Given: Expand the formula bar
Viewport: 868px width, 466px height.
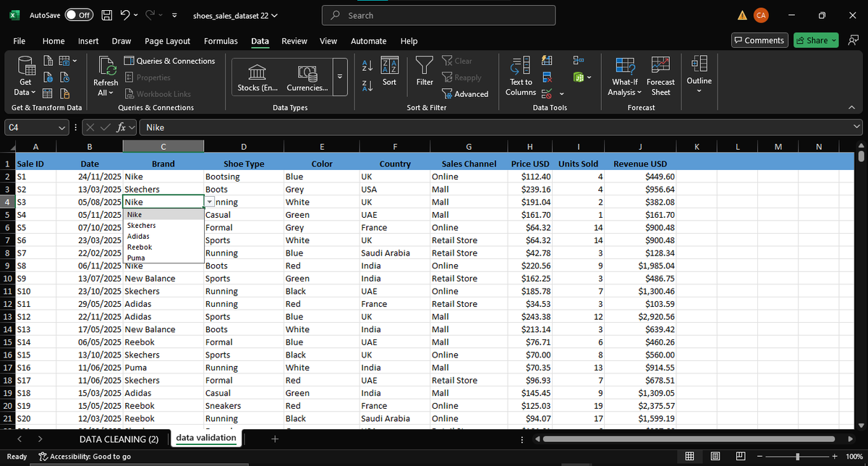Looking at the screenshot, I should coord(858,127).
